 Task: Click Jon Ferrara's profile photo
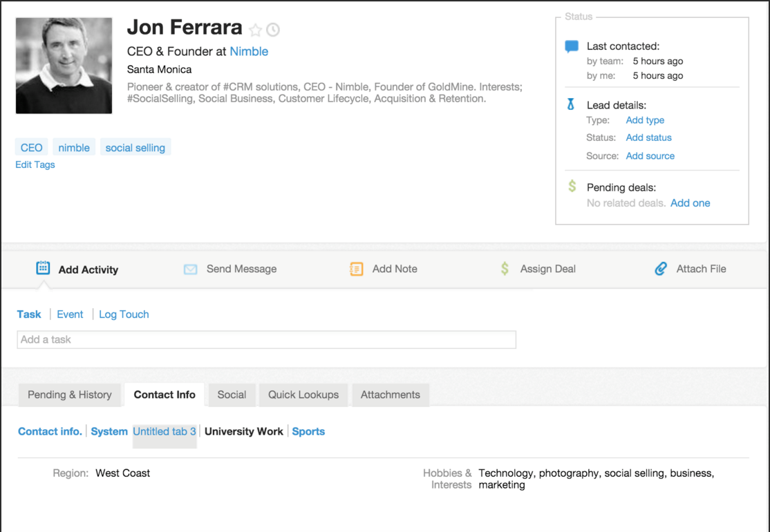pos(64,66)
